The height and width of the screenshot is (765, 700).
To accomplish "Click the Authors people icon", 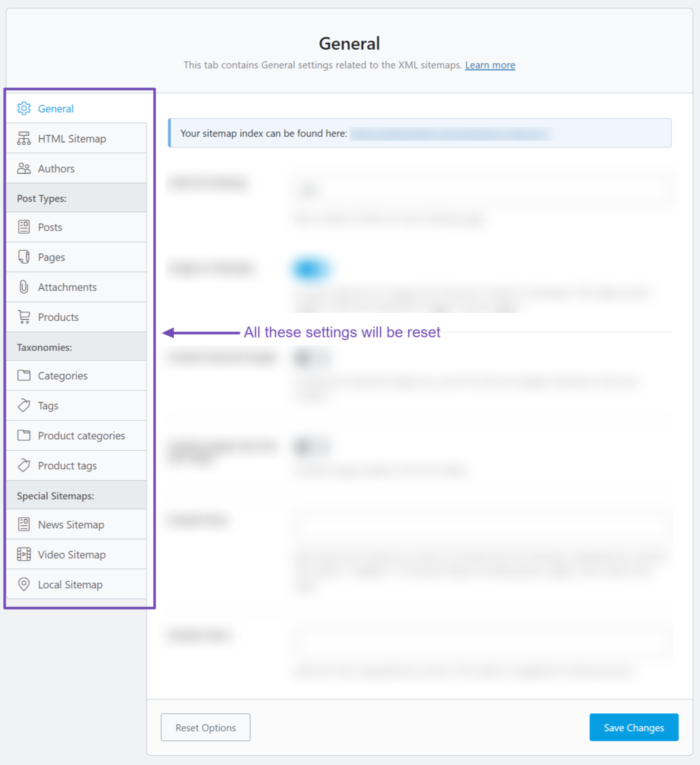I will pyautogui.click(x=23, y=168).
